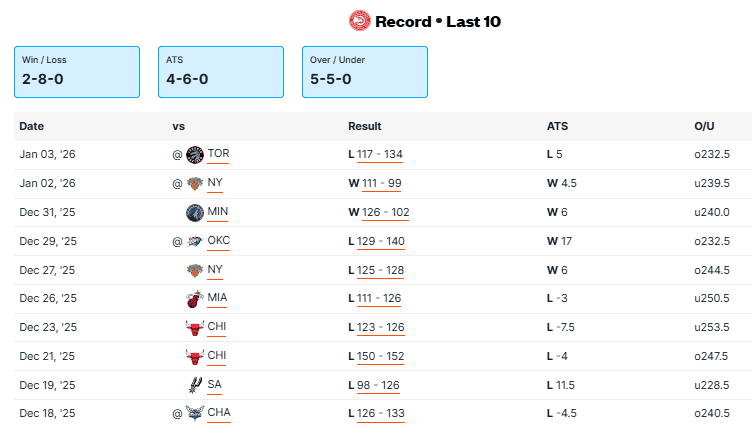Screen dimensions: 752x425
Task: Click the Date column header
Action: coord(32,127)
